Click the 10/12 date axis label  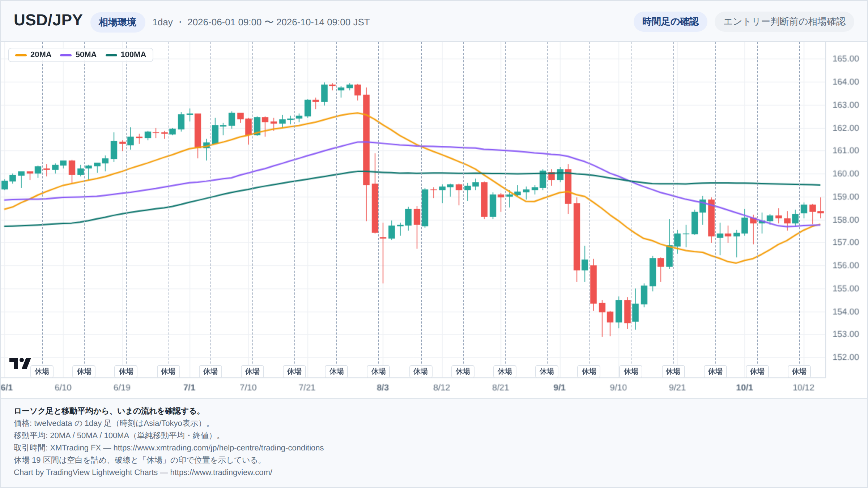(x=803, y=388)
